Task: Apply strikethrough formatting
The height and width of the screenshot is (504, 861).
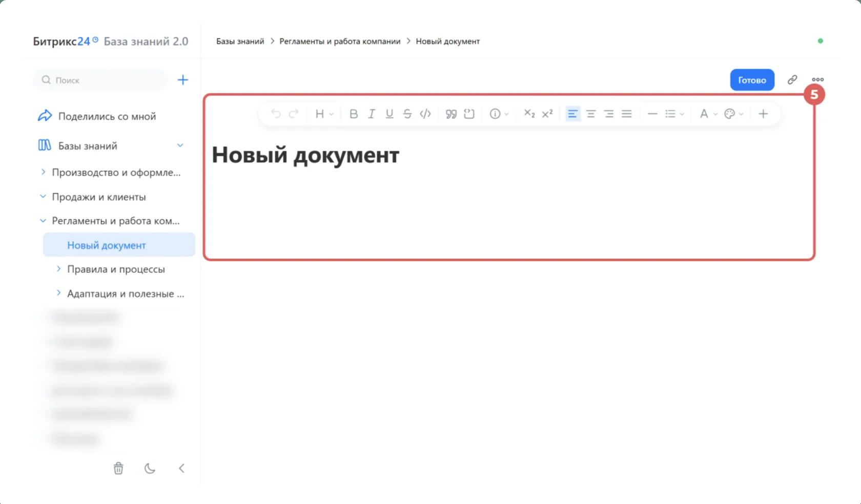Action: click(x=407, y=114)
